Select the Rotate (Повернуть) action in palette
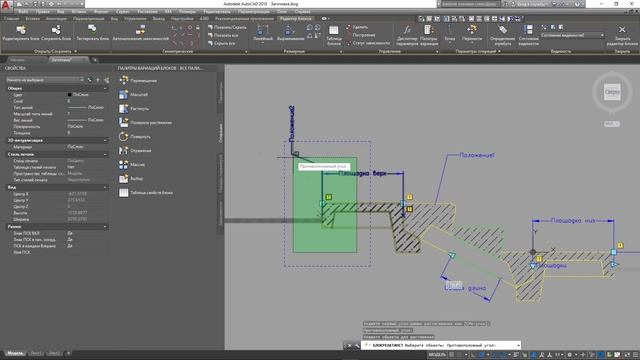Image resolution: width=640 pixels, height=360 pixels. click(x=135, y=137)
